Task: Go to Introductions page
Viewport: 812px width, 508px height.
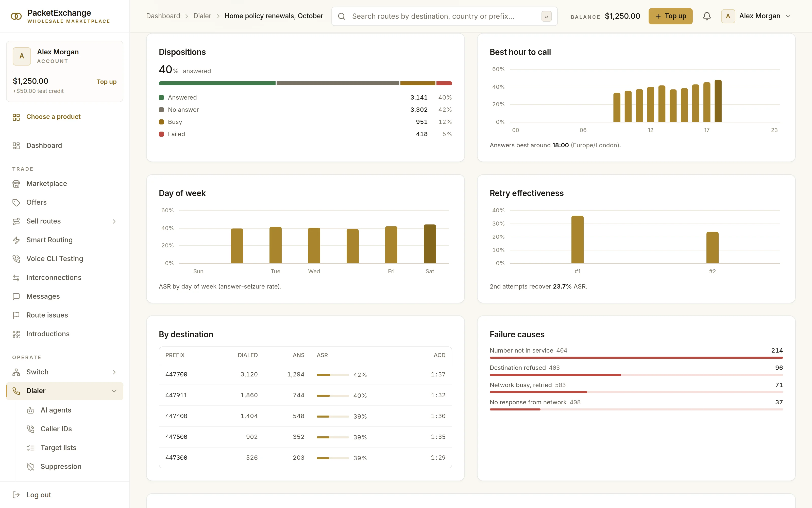Action: point(64,334)
